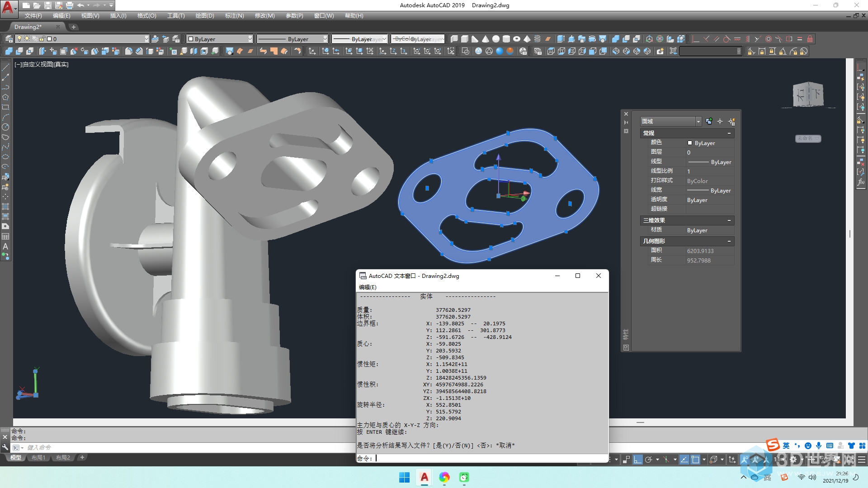Click the command line input field 键入命令
Screen dimensions: 868x488
(x=181, y=447)
